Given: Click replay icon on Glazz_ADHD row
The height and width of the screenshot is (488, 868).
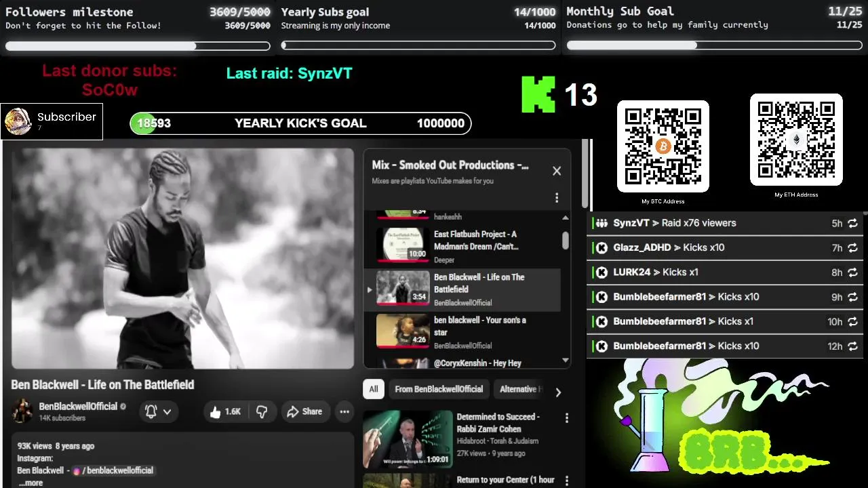Looking at the screenshot, I should point(853,248).
